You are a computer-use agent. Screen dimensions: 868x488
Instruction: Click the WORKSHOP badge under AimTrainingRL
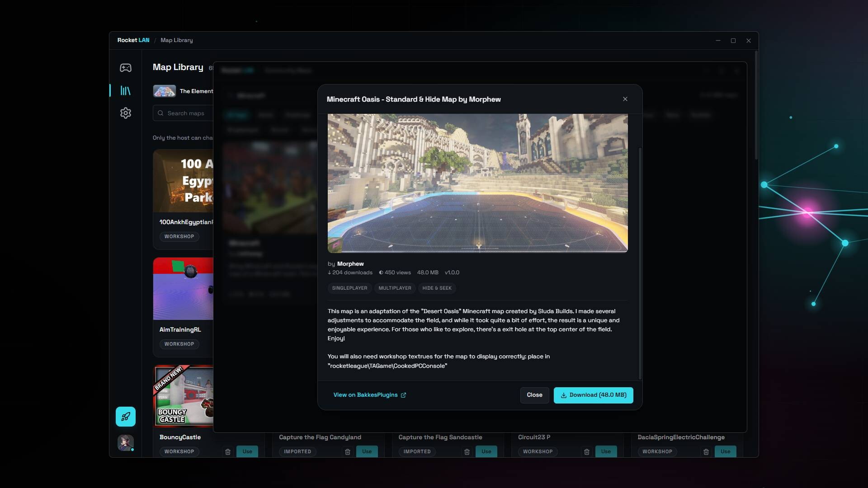(179, 344)
